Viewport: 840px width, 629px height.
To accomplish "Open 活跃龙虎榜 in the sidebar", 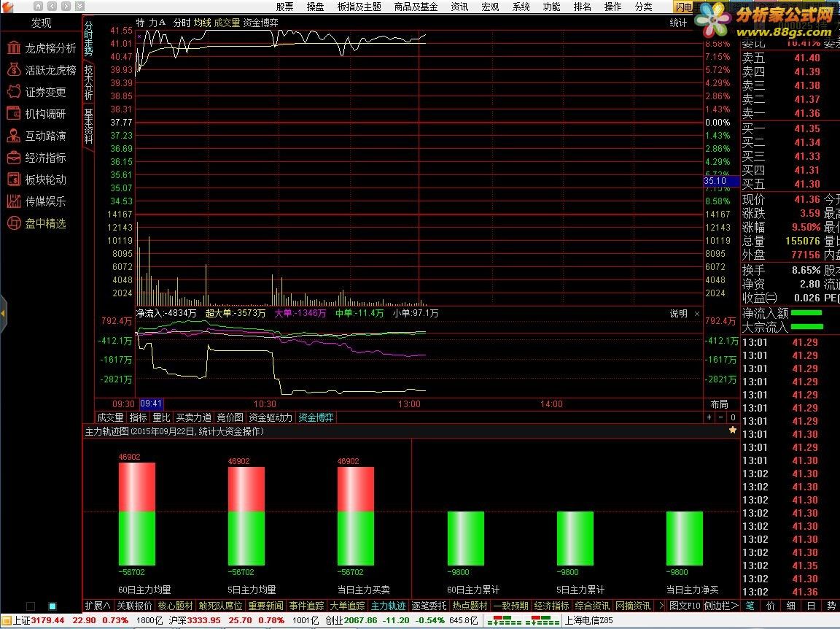I will point(42,70).
